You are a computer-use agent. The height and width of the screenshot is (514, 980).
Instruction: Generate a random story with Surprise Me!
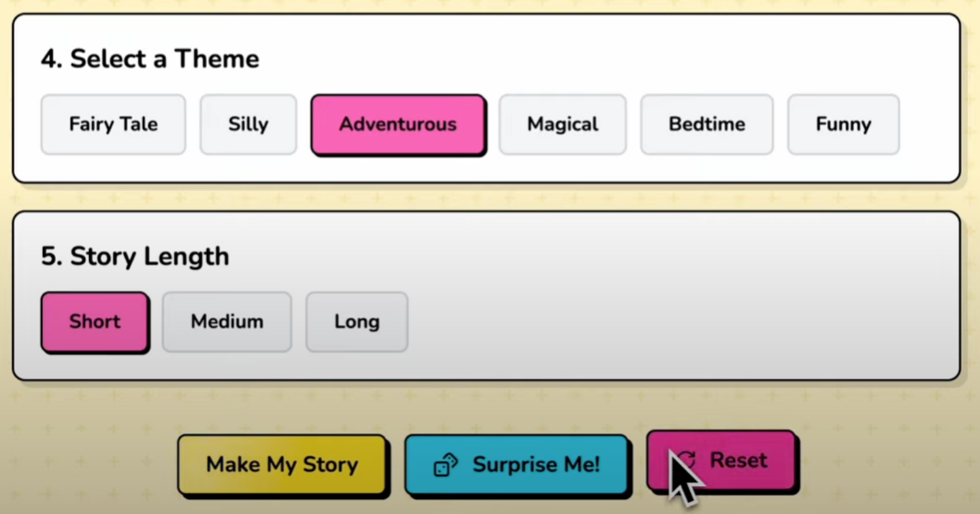pyautogui.click(x=517, y=464)
